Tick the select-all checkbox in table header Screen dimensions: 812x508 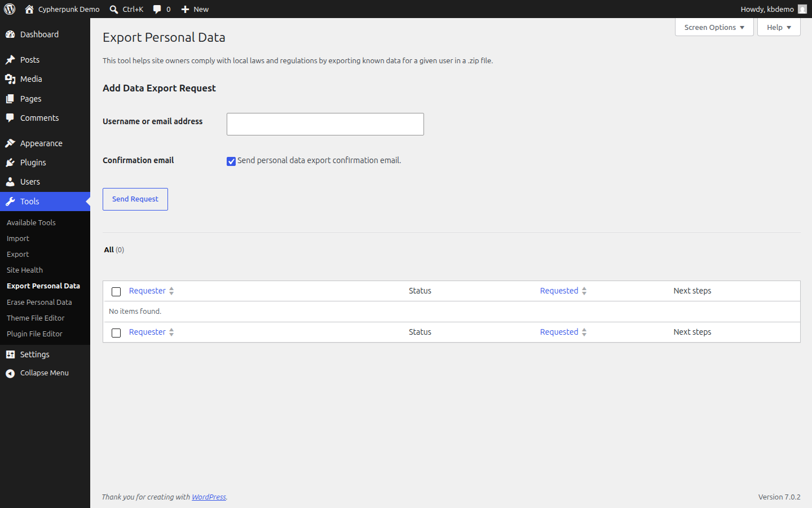[116, 292]
